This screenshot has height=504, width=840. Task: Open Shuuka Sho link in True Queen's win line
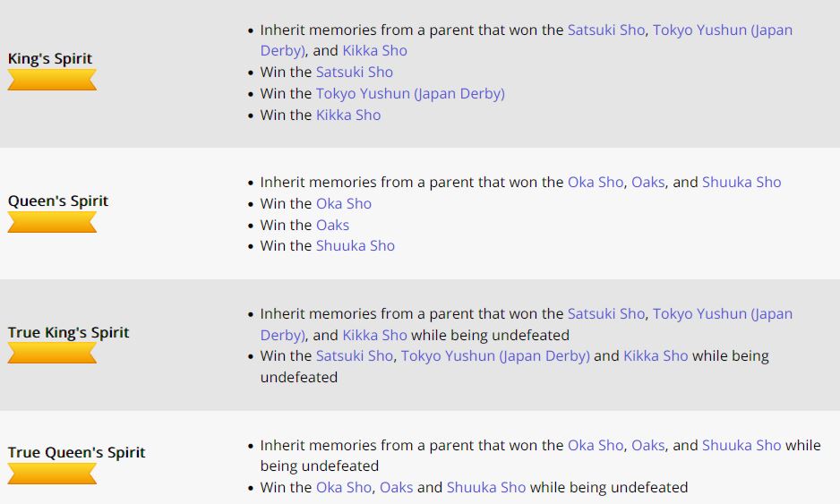point(486,487)
